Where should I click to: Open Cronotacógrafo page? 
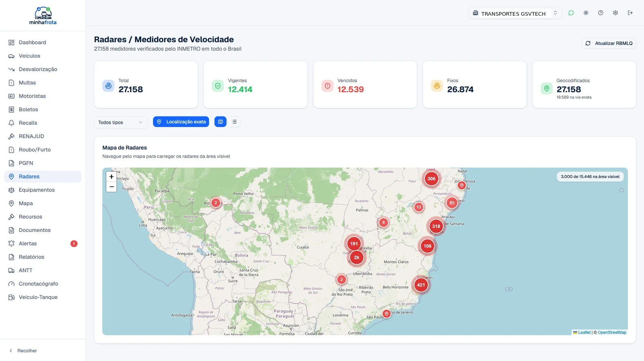tap(43, 284)
